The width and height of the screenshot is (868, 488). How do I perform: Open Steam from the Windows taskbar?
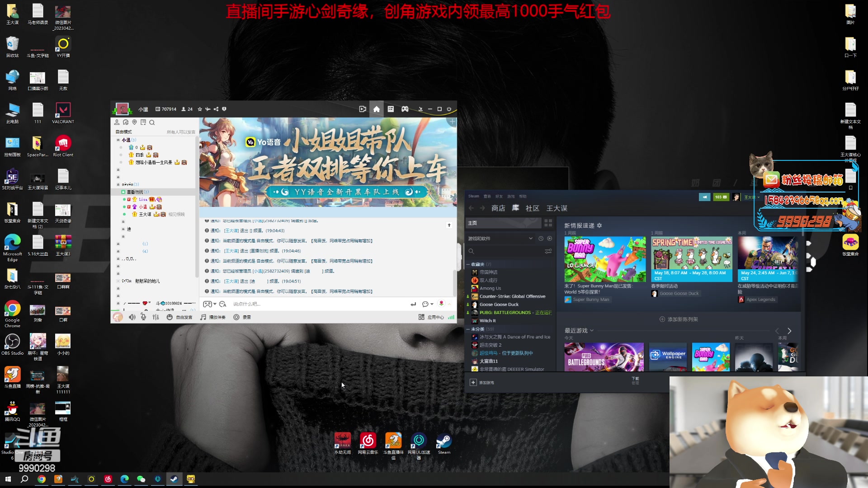click(x=174, y=479)
